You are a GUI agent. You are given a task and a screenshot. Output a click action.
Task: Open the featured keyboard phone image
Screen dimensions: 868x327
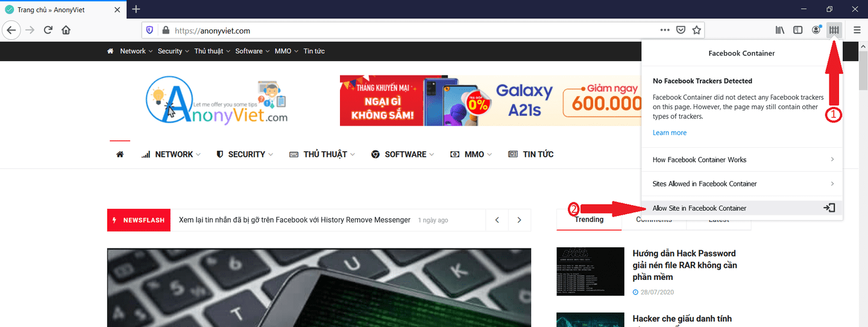coord(319,287)
